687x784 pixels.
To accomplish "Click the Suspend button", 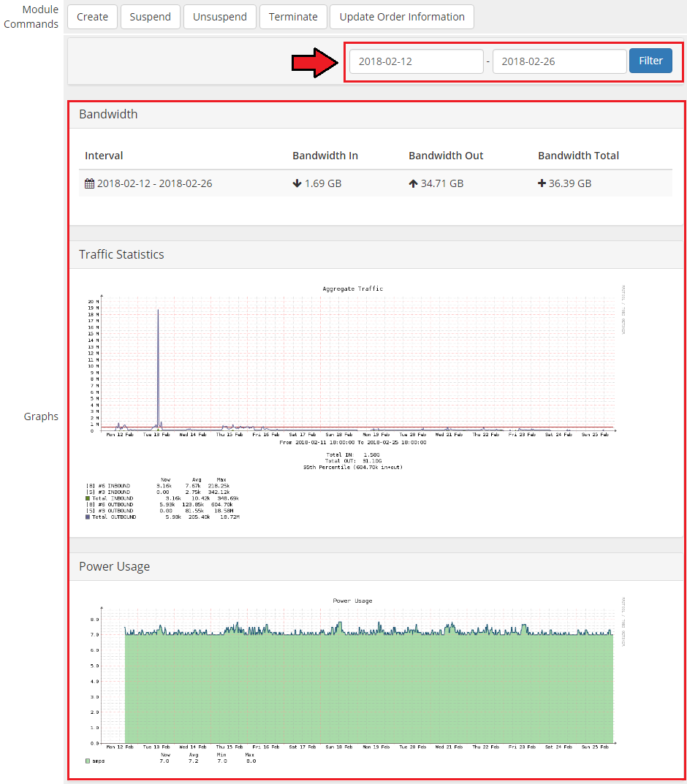I will tap(150, 17).
